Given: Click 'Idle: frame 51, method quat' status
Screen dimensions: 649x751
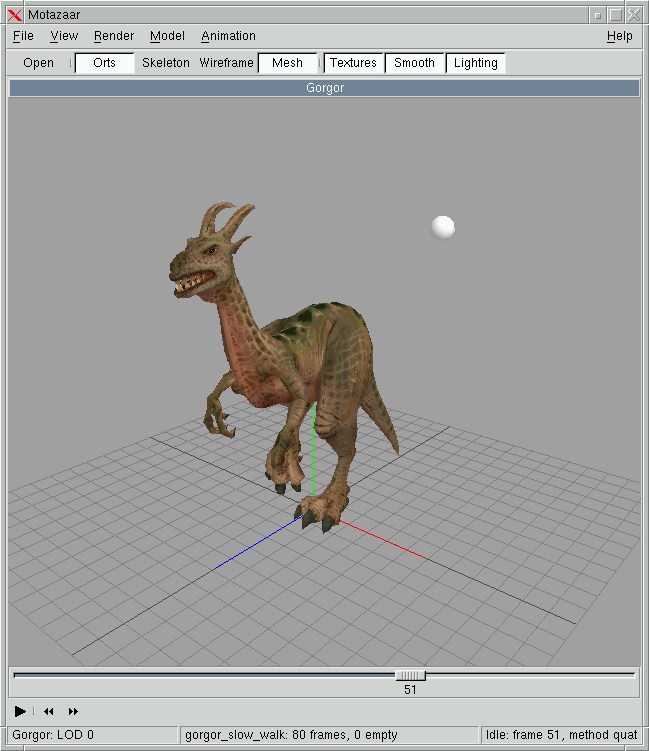Looking at the screenshot, I should click(561, 735).
